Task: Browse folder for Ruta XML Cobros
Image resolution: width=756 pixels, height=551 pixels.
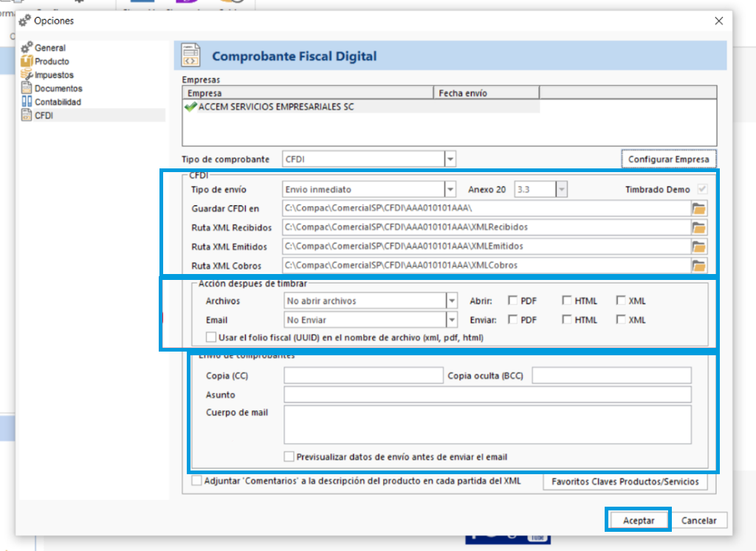Action: (698, 265)
